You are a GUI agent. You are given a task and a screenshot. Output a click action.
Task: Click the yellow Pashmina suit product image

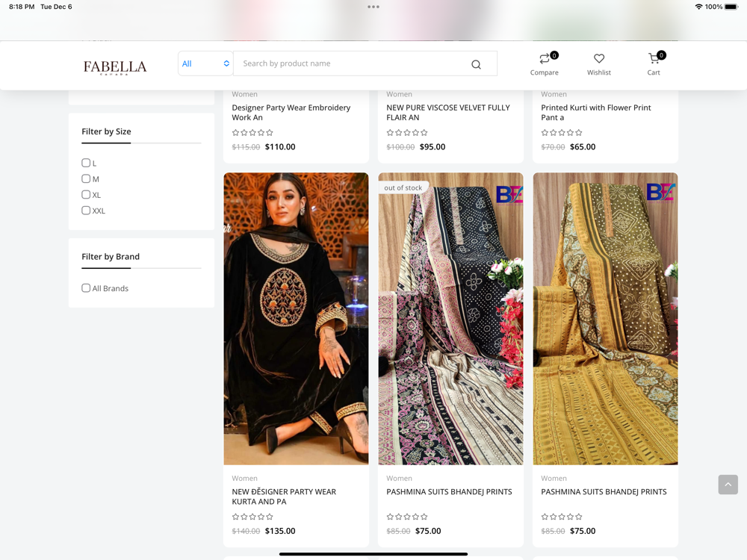[605, 319]
